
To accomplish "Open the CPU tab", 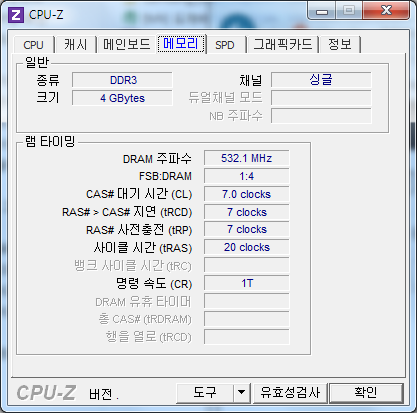I will [x=33, y=45].
